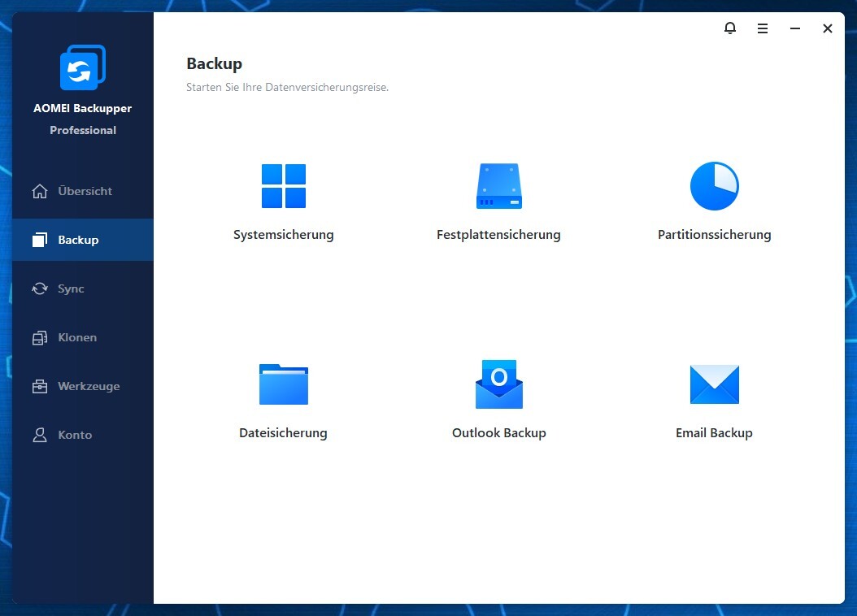The width and height of the screenshot is (857, 616).
Task: Click the Outlook Backup text label
Action: pos(498,433)
